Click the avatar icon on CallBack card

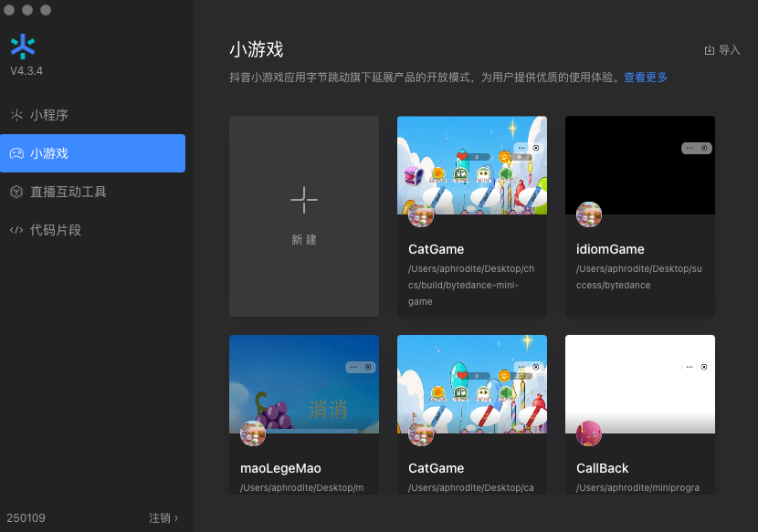pyautogui.click(x=589, y=433)
